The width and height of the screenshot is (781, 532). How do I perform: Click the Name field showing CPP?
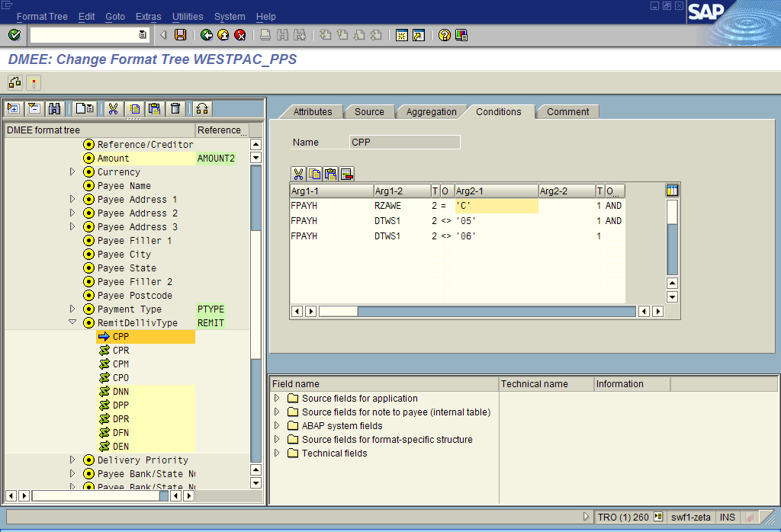click(x=404, y=142)
